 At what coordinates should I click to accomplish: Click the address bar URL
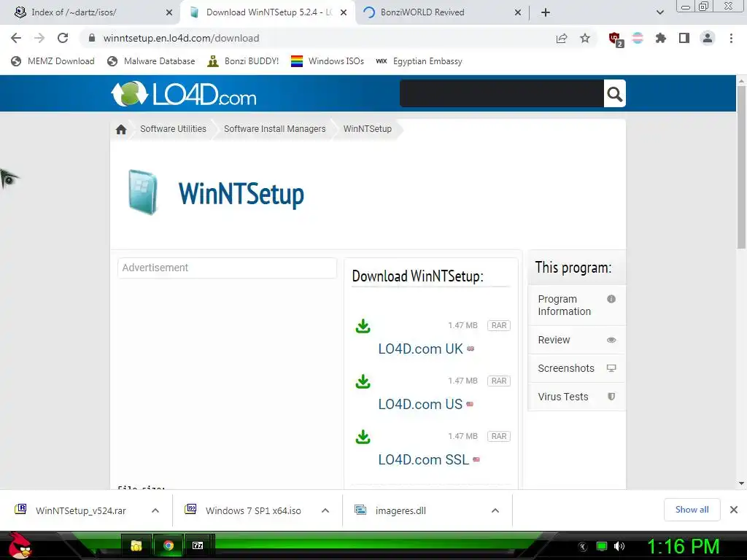click(x=181, y=38)
